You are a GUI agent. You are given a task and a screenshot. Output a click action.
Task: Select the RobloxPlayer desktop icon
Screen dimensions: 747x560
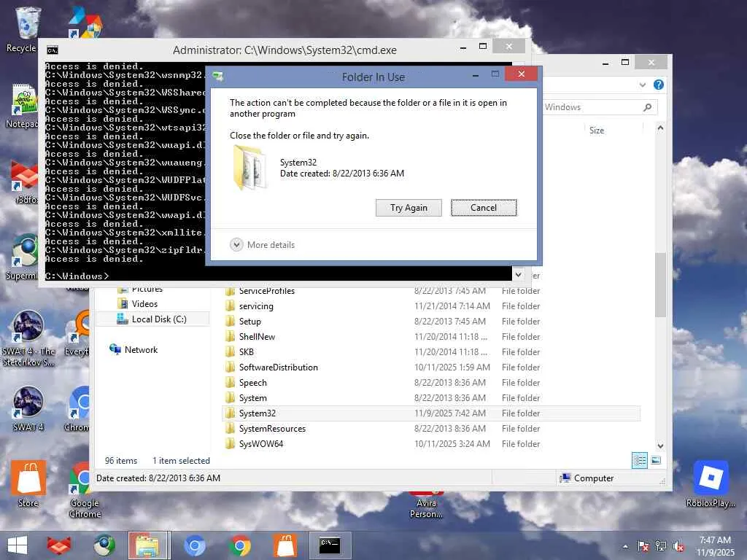coord(711,484)
